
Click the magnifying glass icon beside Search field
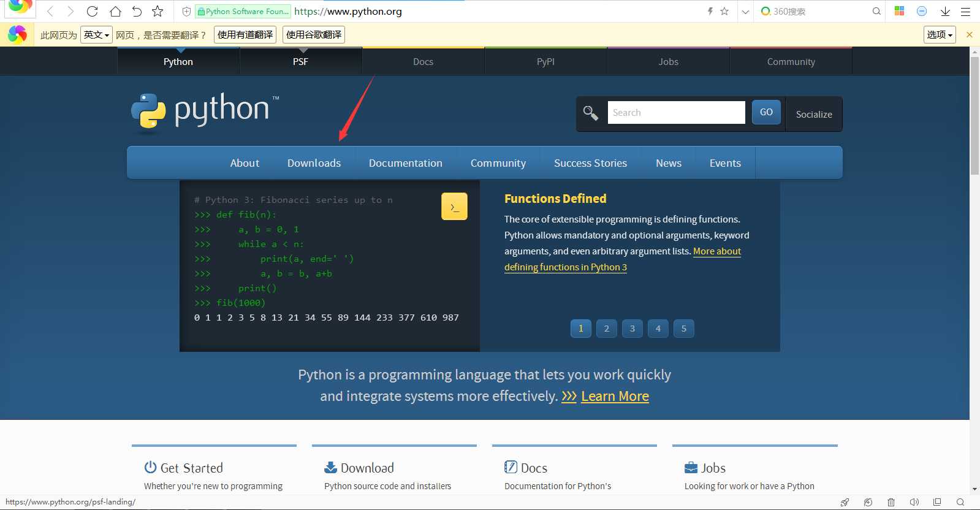click(591, 113)
